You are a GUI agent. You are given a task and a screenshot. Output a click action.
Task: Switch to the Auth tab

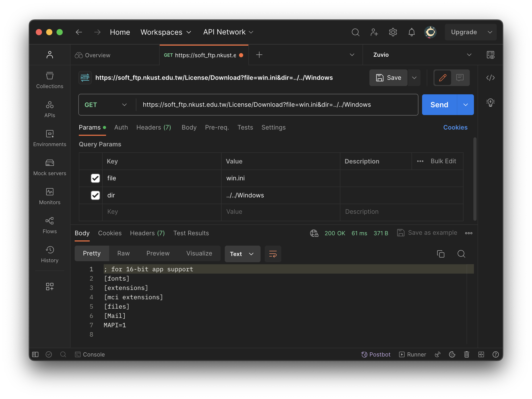click(x=121, y=127)
